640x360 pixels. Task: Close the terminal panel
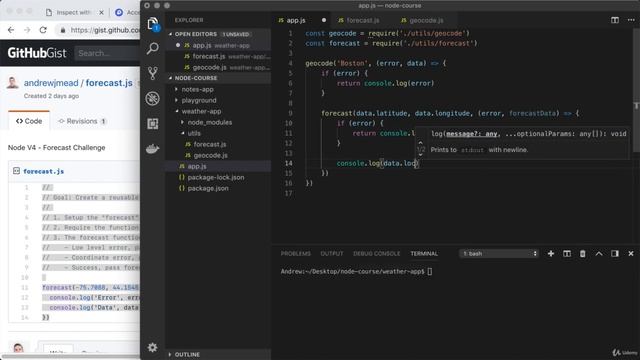tap(631, 253)
